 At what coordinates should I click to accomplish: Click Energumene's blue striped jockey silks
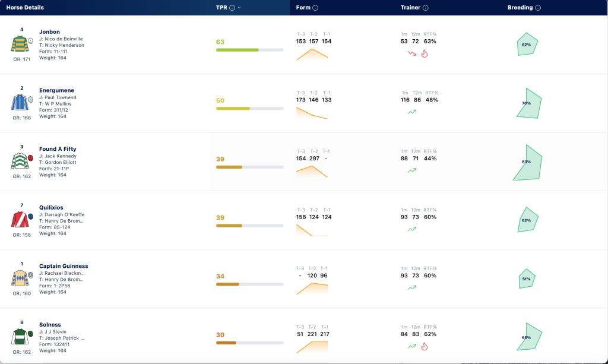point(20,102)
